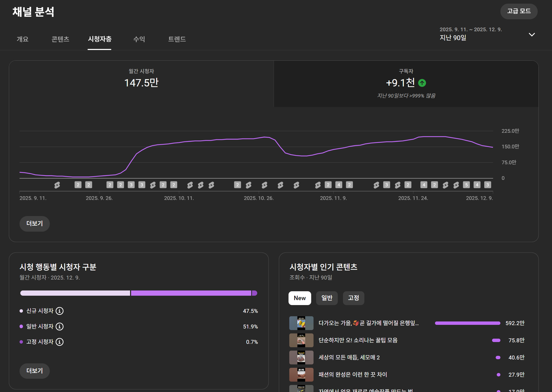Select the 고정 viewer filter chip
Image resolution: width=552 pixels, height=392 pixels.
[x=353, y=298]
